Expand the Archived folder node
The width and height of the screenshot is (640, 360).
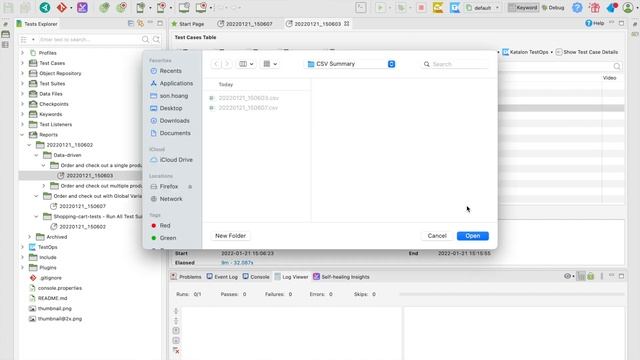29,237
